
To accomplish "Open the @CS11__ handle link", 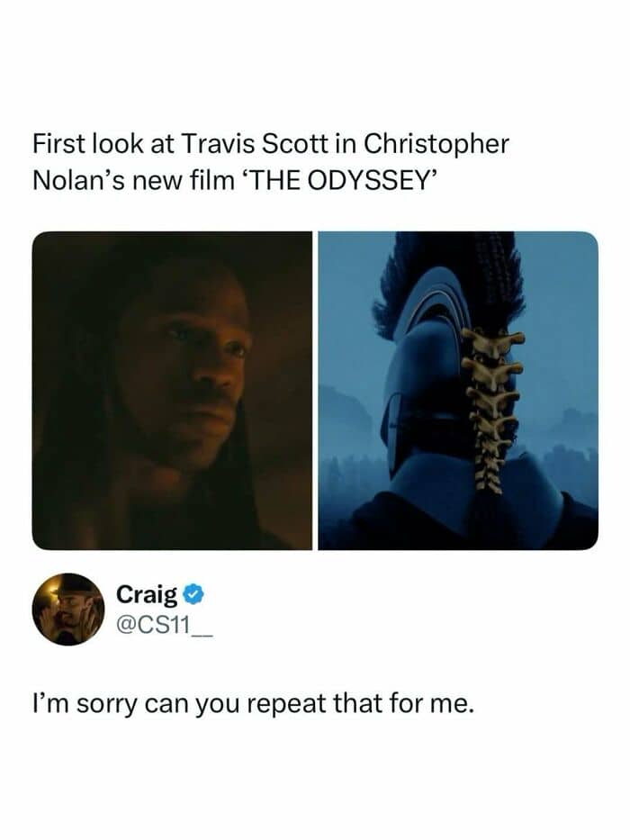I will [x=165, y=625].
